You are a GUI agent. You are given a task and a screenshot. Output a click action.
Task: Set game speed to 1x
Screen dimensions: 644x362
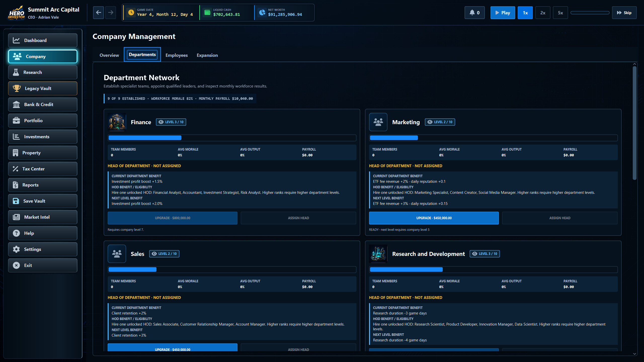[x=525, y=13]
